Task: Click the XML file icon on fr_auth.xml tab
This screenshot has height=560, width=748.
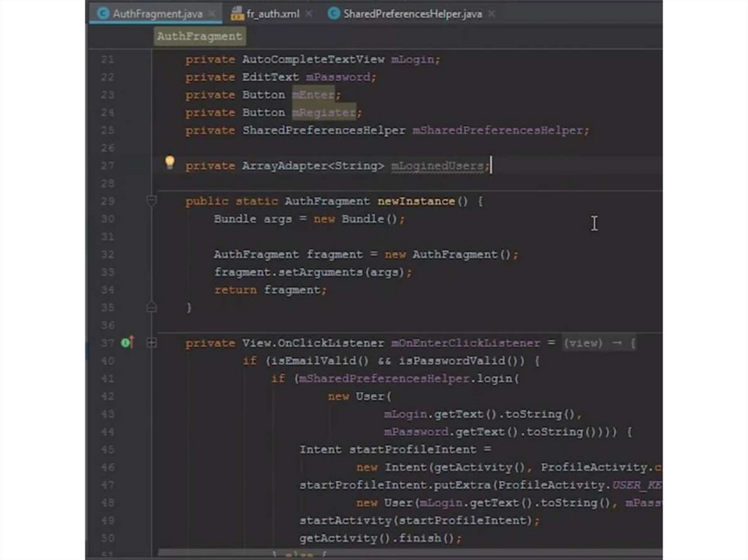Action: click(237, 14)
